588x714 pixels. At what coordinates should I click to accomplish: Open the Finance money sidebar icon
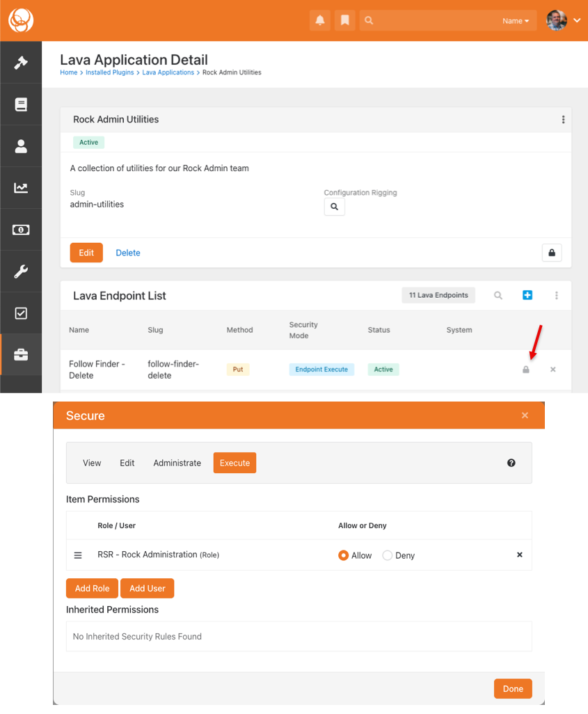click(21, 230)
